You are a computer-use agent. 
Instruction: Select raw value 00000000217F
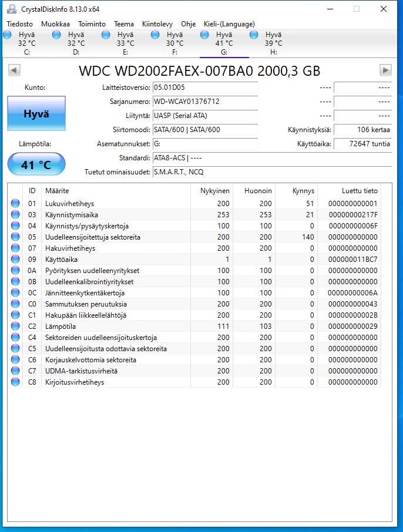(353, 215)
